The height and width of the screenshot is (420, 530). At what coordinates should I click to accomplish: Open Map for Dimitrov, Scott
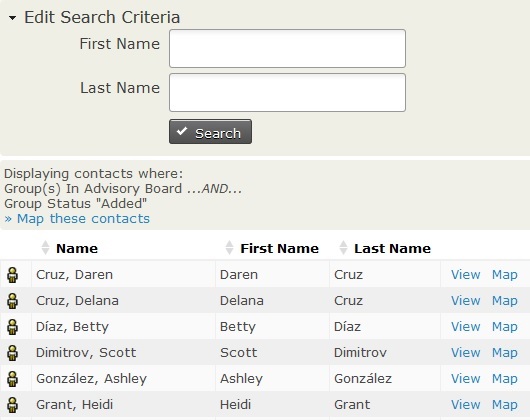(x=505, y=353)
